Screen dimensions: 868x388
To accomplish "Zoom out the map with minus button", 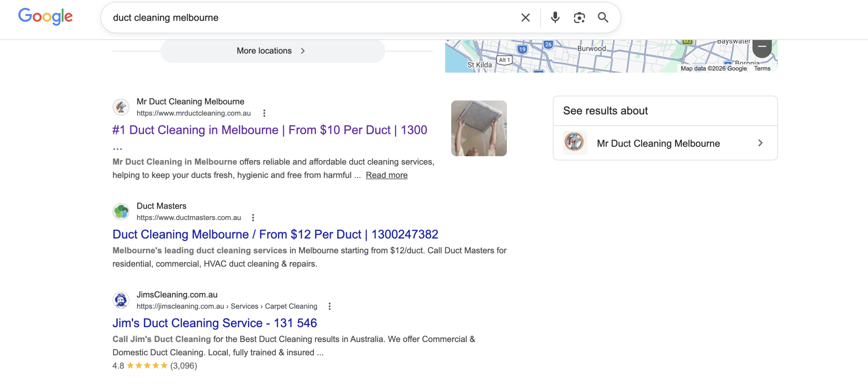I will click(762, 47).
